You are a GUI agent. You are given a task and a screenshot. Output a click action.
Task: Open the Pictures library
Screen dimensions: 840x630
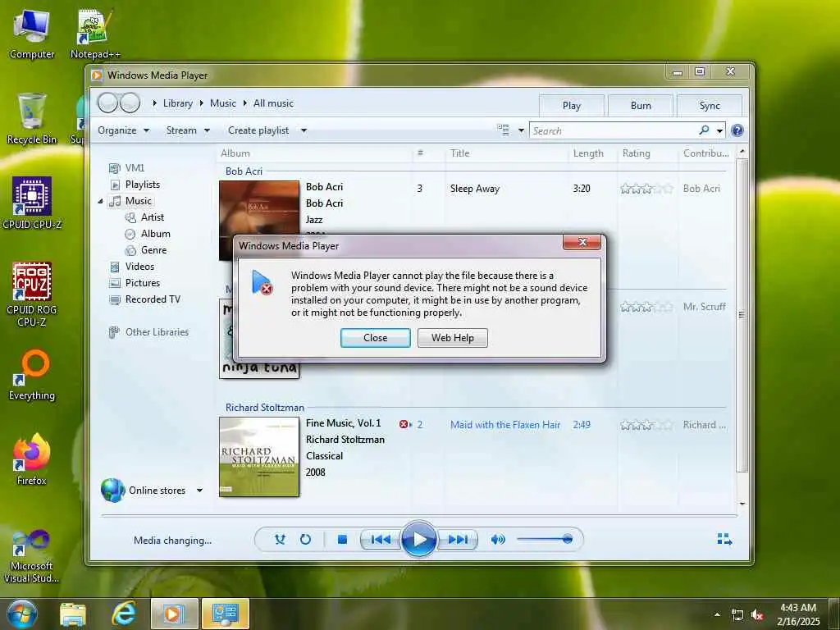[x=135, y=283]
